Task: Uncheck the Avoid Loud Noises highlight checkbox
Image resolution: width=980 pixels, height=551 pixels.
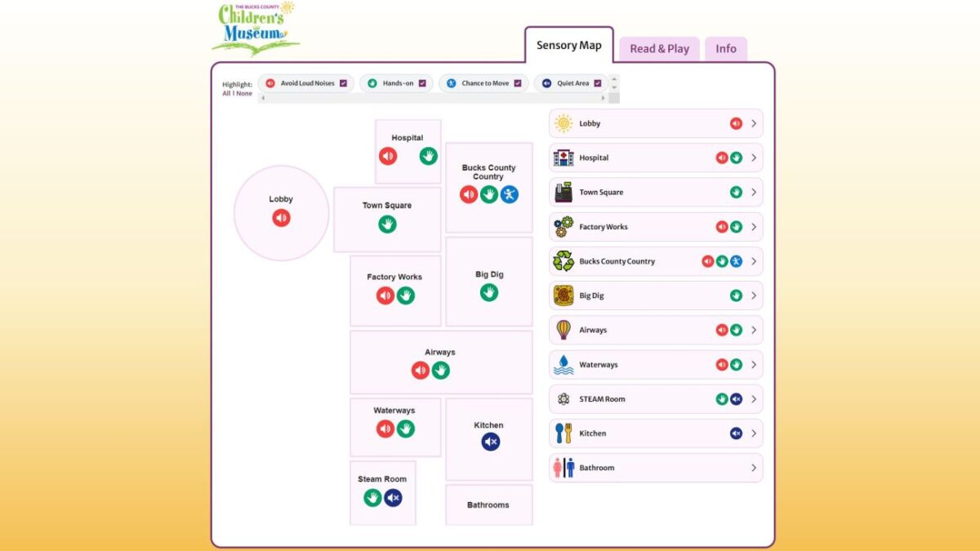Action: pyautogui.click(x=344, y=83)
